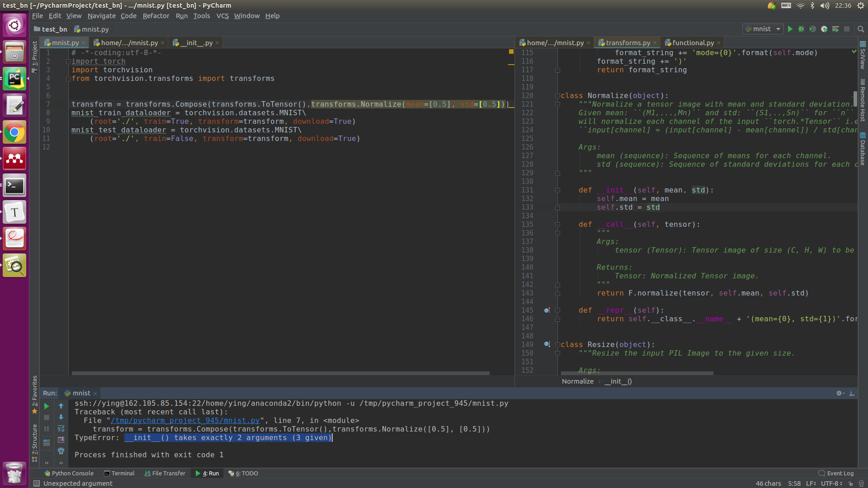Toggle soft-wrap in the Run console

click(61, 428)
